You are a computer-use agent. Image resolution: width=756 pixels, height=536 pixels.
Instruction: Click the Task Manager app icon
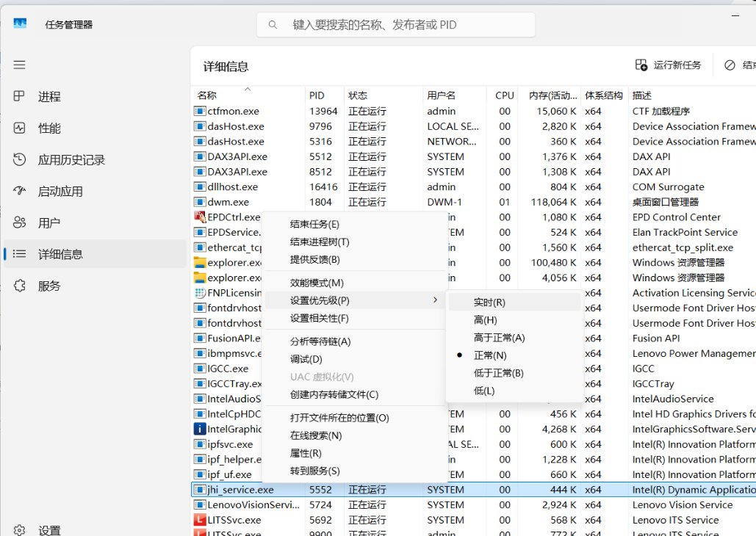click(x=20, y=23)
